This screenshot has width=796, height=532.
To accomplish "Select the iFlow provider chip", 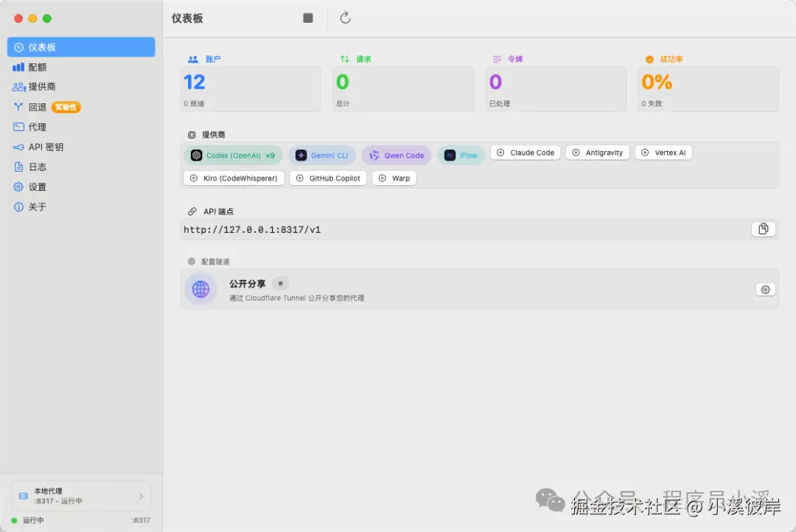I will (x=461, y=155).
